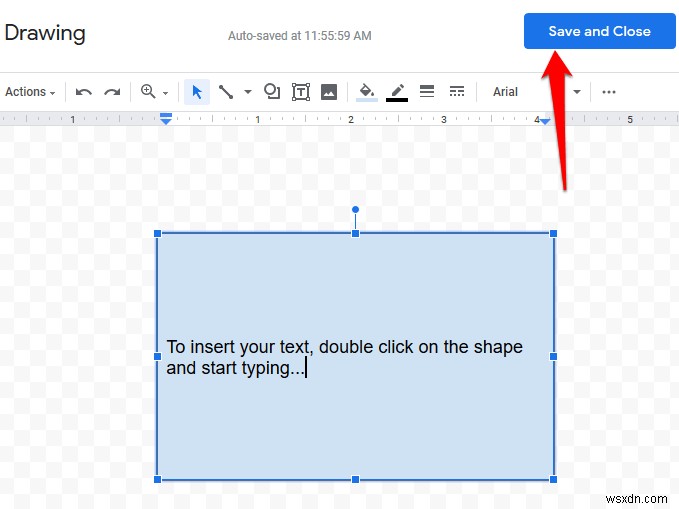
Task: Click the middle-right resize handle
Action: (x=553, y=357)
